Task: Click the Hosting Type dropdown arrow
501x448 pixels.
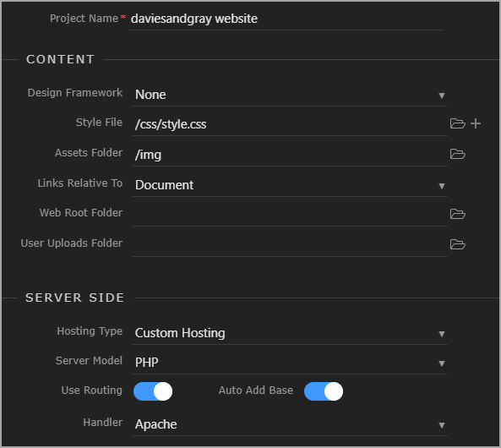Action: [x=442, y=334]
